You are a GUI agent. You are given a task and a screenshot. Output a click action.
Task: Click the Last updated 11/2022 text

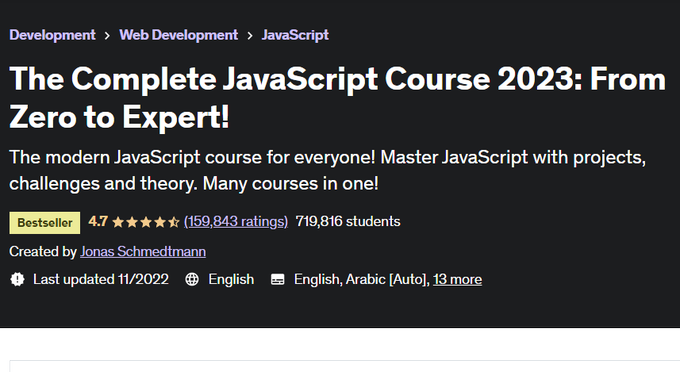[101, 279]
